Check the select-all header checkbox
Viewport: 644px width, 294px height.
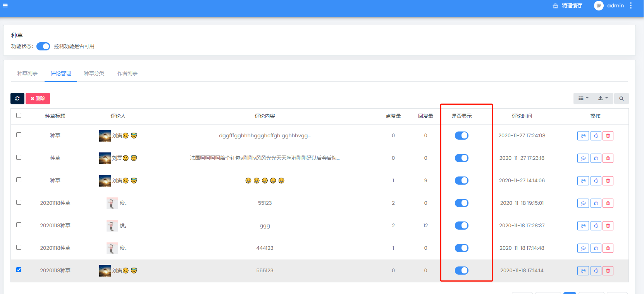19,116
